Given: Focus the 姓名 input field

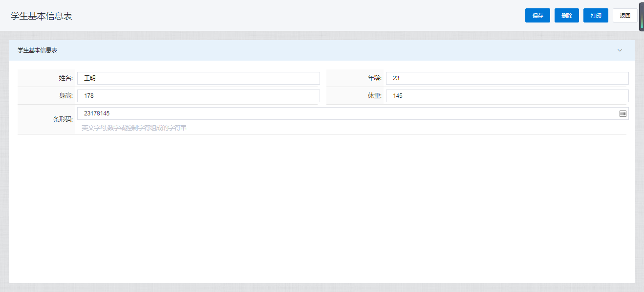Looking at the screenshot, I should [x=198, y=78].
